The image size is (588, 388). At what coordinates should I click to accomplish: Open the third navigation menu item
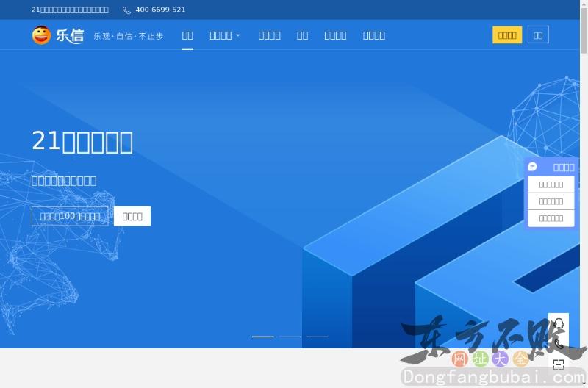pyautogui.click(x=269, y=35)
